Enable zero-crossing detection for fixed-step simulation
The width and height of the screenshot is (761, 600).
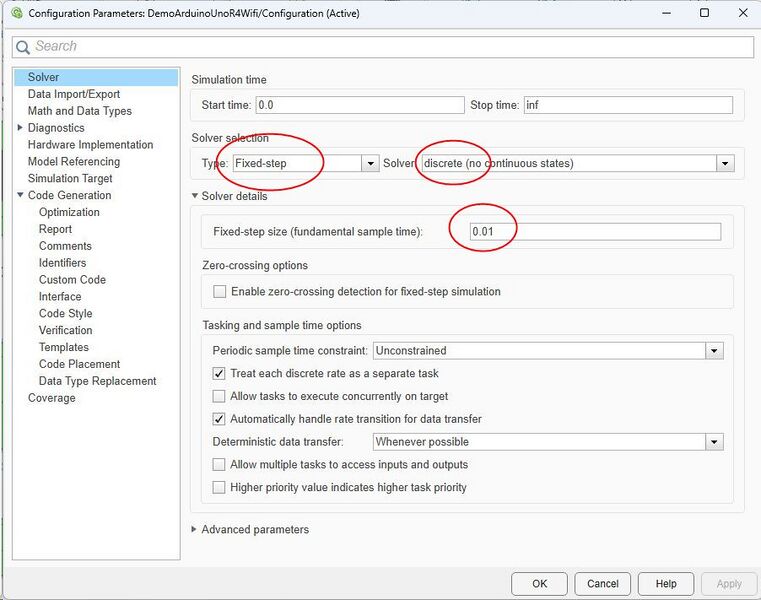(x=219, y=292)
